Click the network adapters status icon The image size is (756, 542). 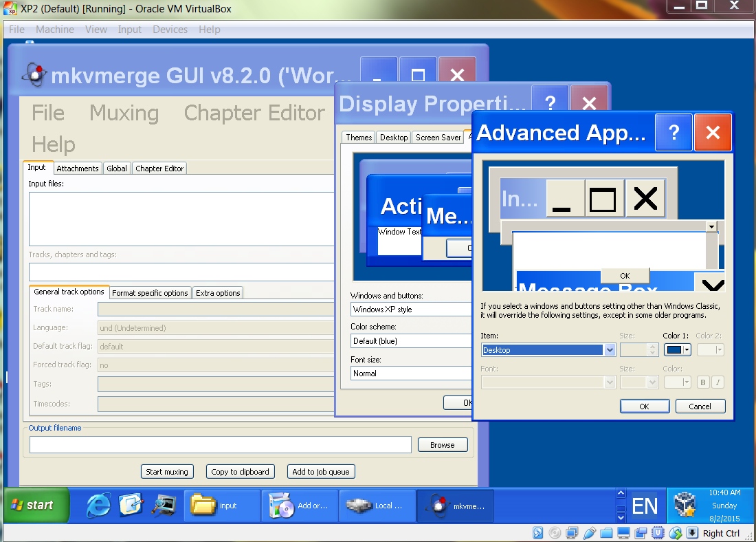(572, 533)
